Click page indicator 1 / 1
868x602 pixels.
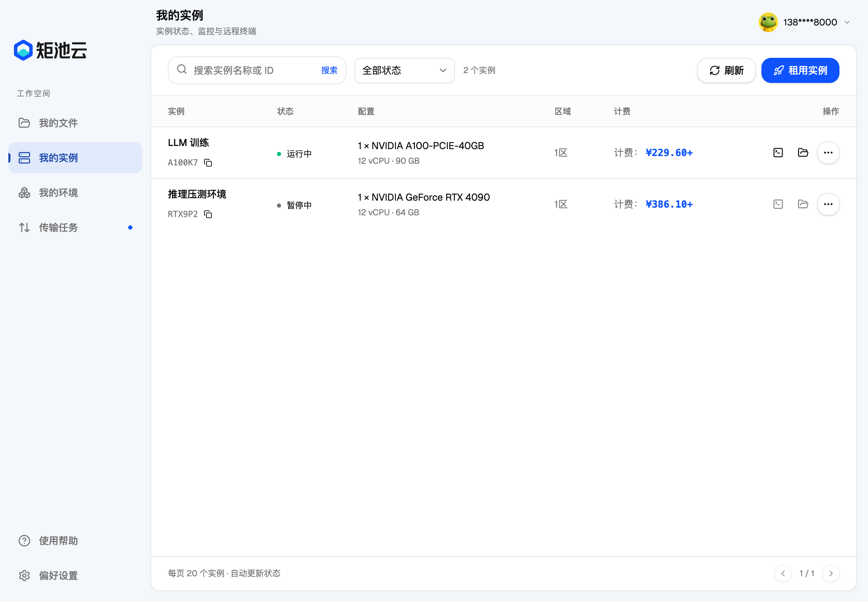807,573
